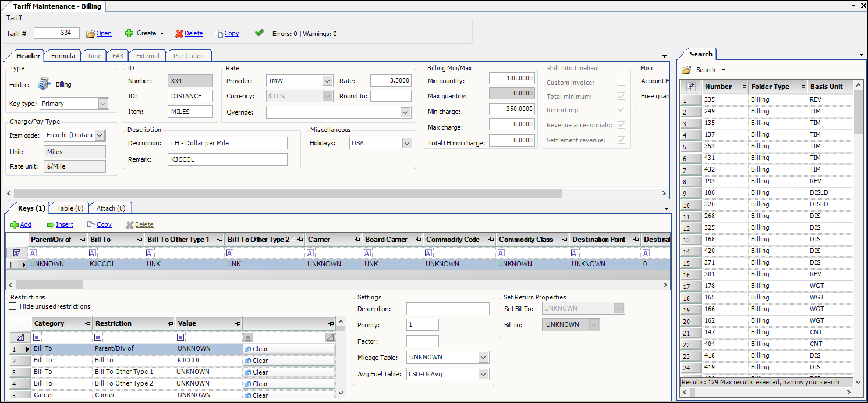Click the green checkmark validation icon

pos(260,33)
